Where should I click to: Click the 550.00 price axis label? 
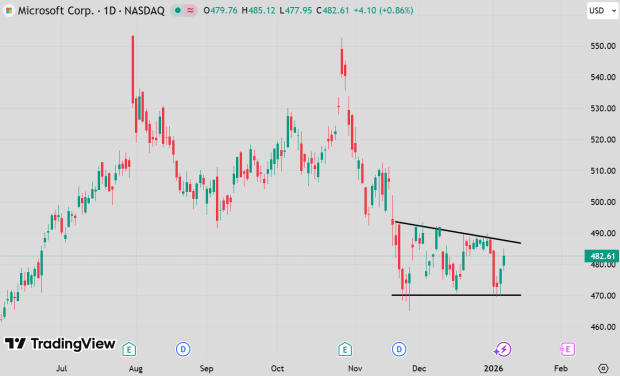point(603,46)
